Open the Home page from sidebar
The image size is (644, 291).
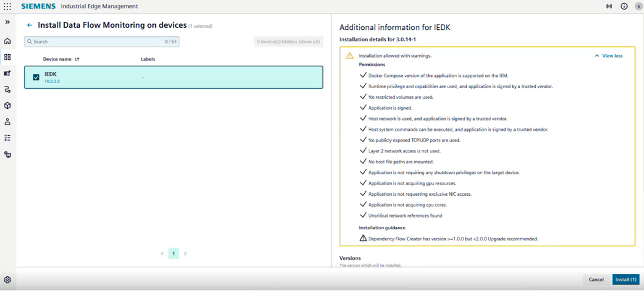[8, 41]
